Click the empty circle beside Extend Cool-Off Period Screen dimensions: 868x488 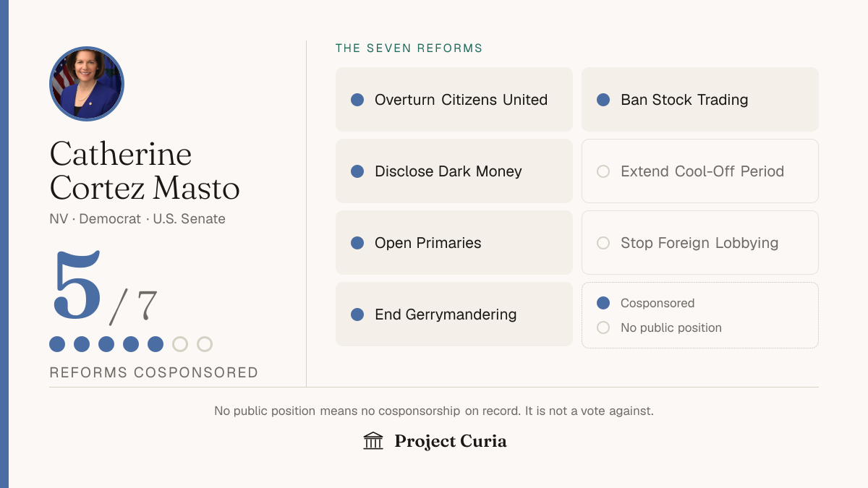[x=603, y=171]
